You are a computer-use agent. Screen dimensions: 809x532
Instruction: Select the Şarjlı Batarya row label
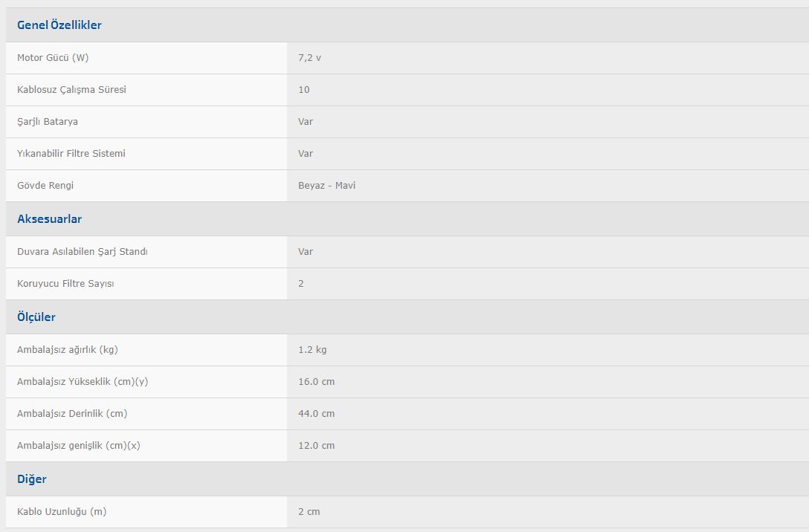point(48,122)
